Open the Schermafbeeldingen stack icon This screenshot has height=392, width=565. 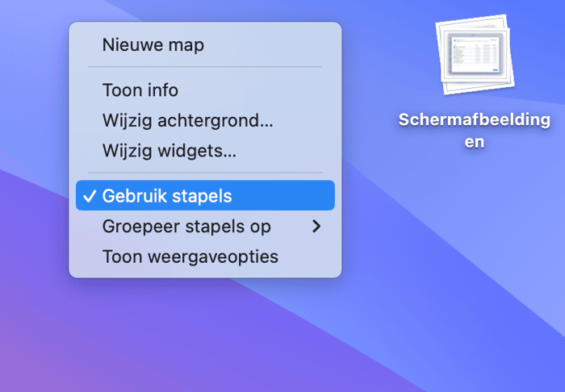point(475,55)
